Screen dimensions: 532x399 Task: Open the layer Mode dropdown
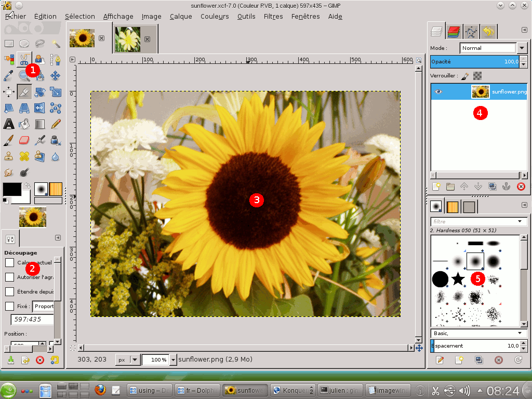522,48
